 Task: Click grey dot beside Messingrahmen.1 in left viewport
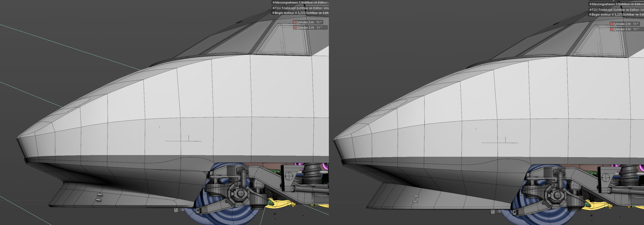(x=273, y=2)
